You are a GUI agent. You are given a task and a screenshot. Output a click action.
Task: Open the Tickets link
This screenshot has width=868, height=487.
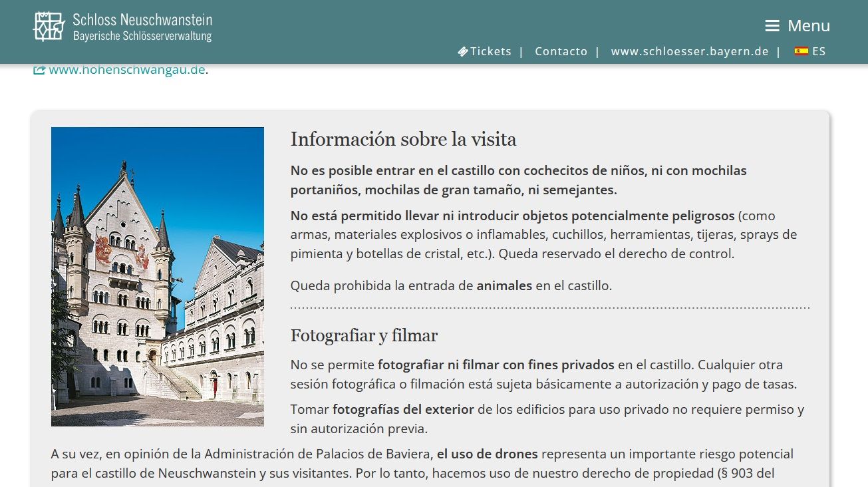pos(490,51)
